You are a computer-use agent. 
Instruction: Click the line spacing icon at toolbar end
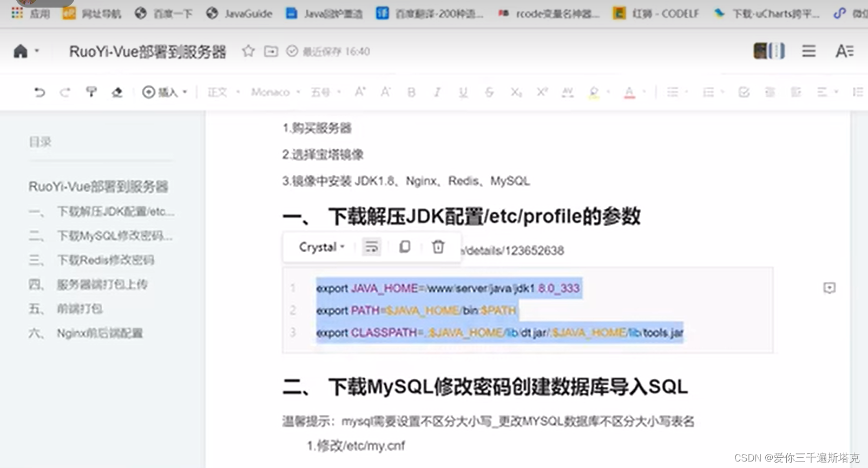click(858, 92)
